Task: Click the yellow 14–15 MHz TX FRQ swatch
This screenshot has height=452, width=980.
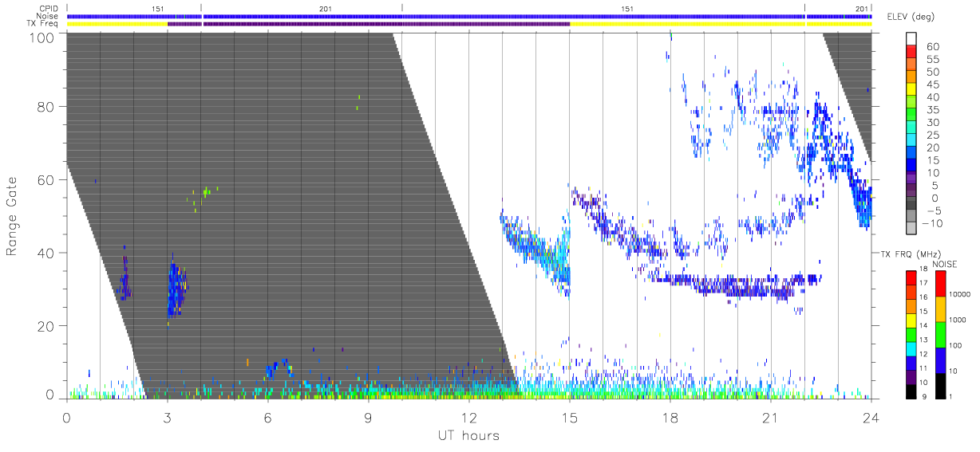Action: [911, 320]
